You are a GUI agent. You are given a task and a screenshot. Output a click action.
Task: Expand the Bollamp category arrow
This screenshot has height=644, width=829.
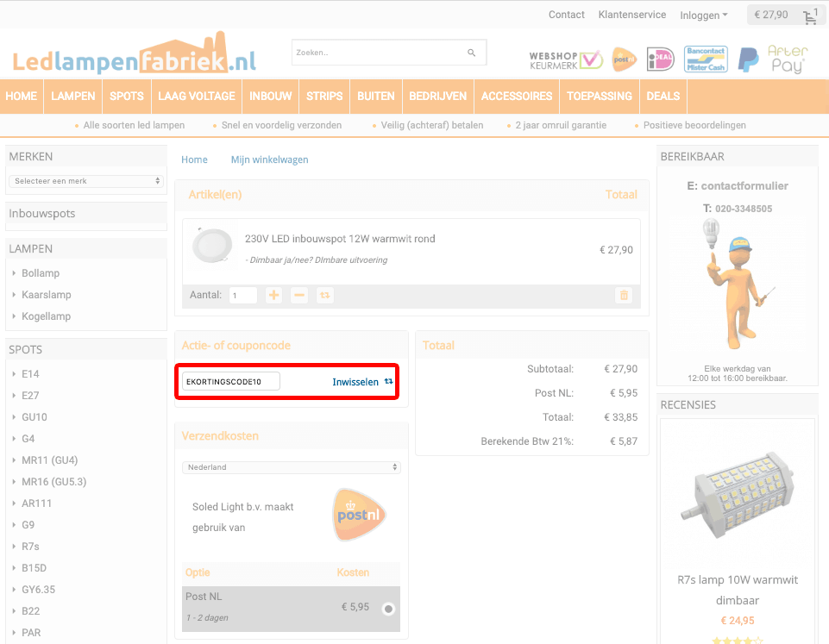14,273
